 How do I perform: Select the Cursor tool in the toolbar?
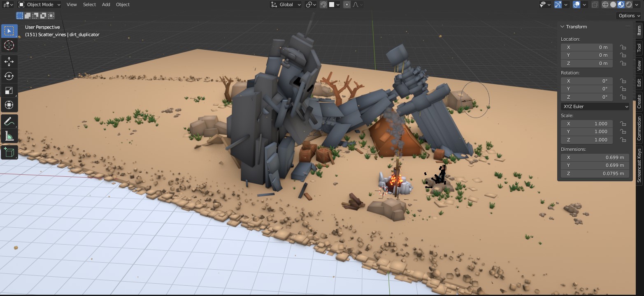point(9,45)
